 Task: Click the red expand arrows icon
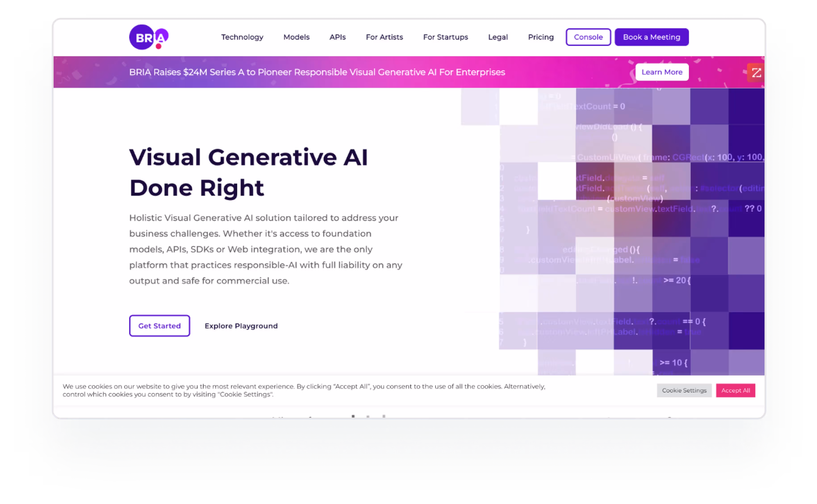(756, 72)
